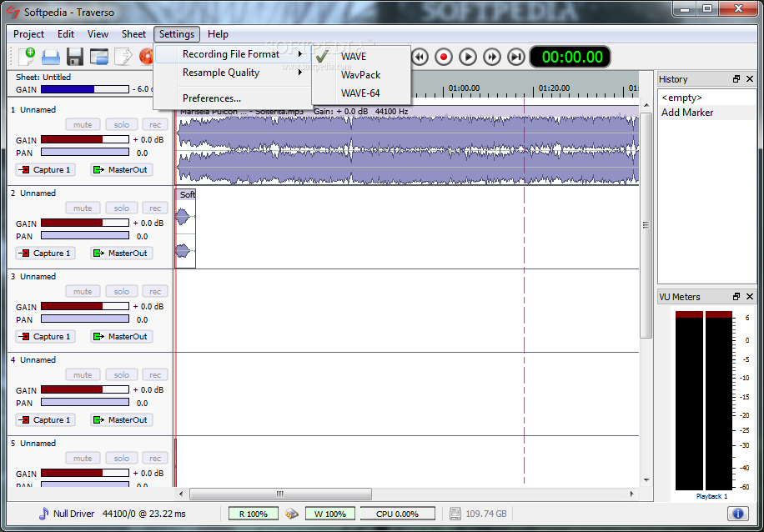The width and height of the screenshot is (764, 532).
Task: Click the Traverso app icon in the title bar
Action: point(13,11)
